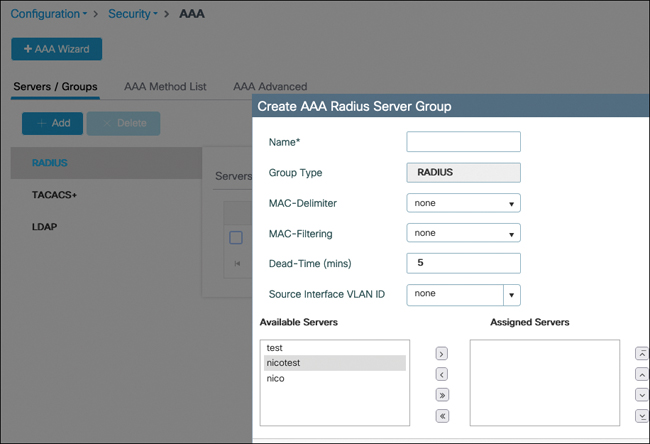Switch to the AAA Method List tab
Screen dimensions: 650x444
[165, 87]
